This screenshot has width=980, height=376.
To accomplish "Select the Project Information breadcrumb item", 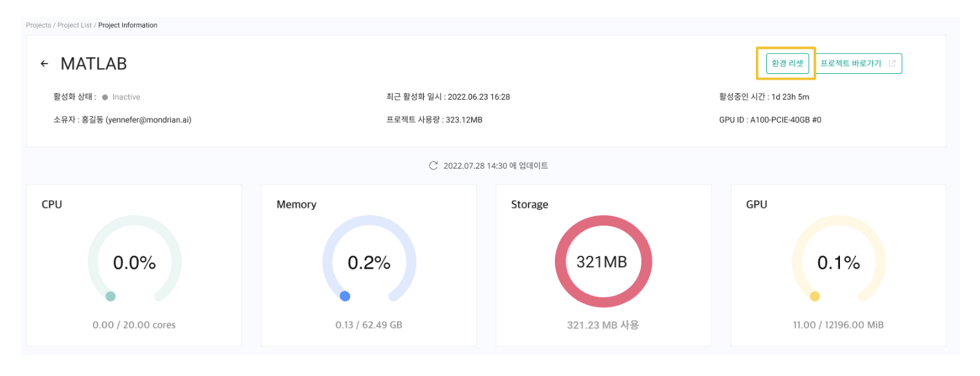I will tap(128, 26).
